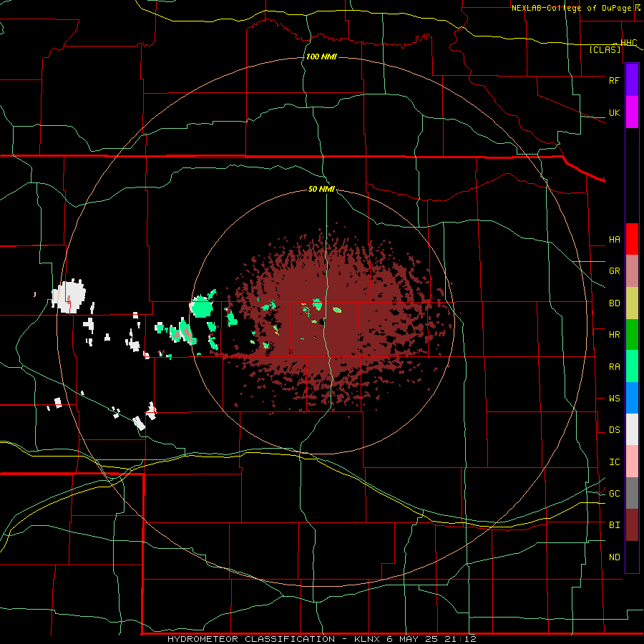Click the HHC product label

click(628, 43)
